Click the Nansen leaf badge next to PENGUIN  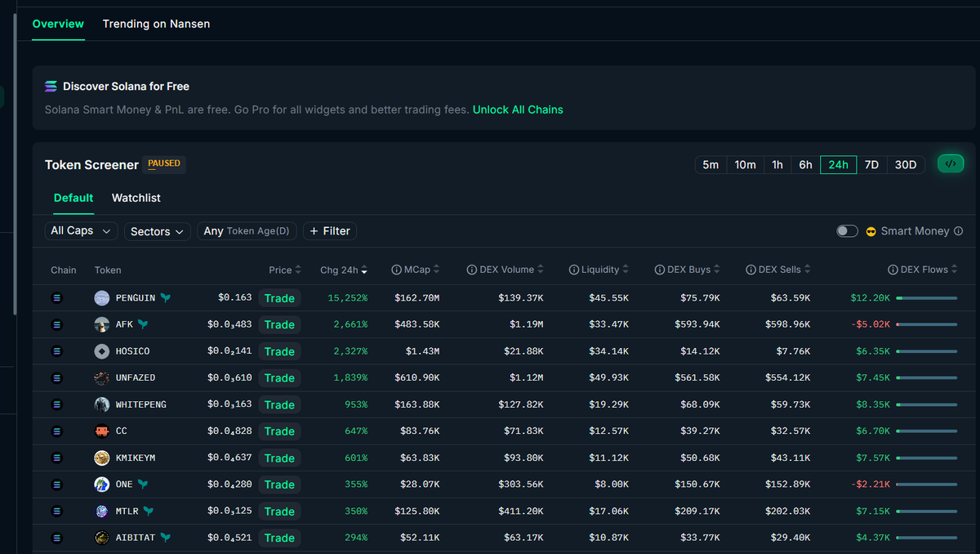166,298
